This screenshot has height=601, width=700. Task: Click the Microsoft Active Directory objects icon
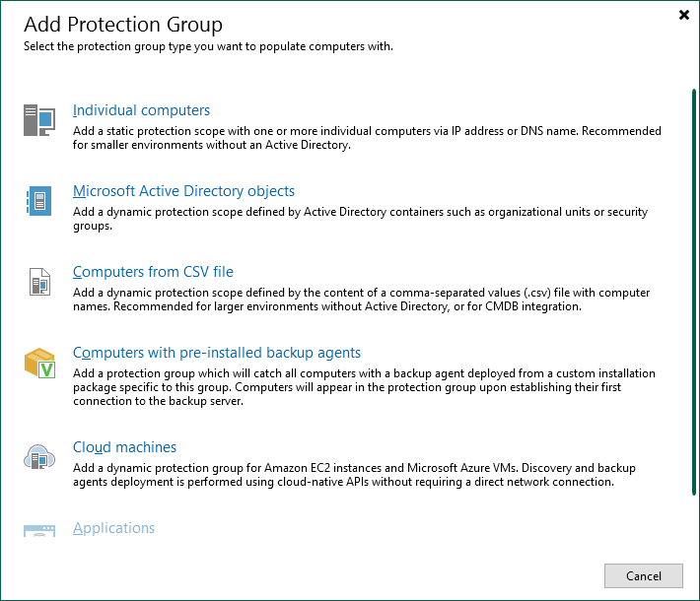coord(39,201)
